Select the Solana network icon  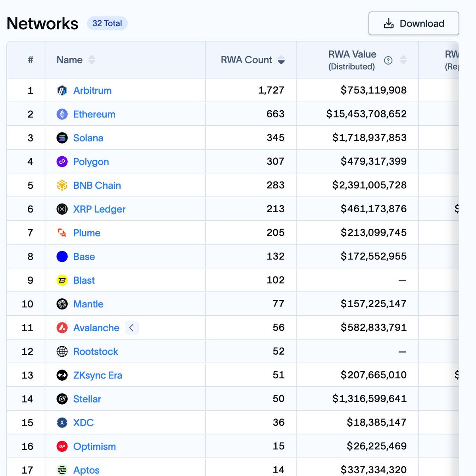pos(62,138)
